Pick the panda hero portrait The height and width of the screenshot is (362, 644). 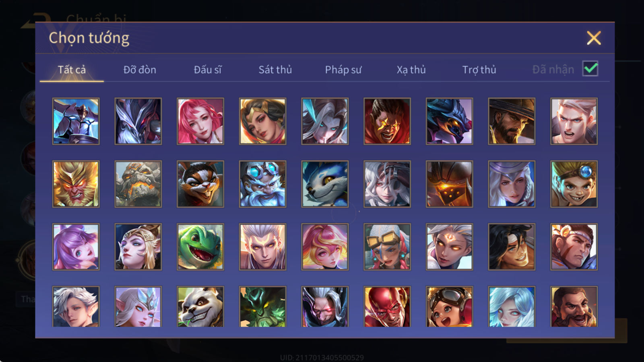pyautogui.click(x=200, y=306)
